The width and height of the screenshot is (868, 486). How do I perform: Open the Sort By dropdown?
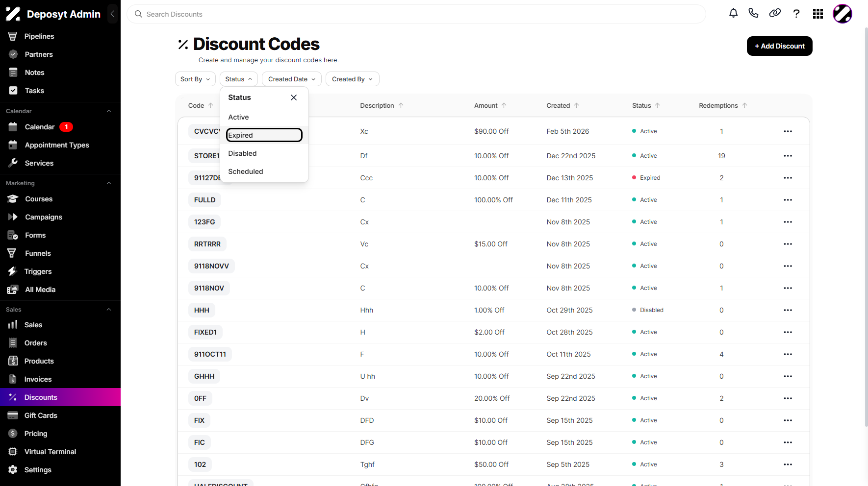pos(195,79)
